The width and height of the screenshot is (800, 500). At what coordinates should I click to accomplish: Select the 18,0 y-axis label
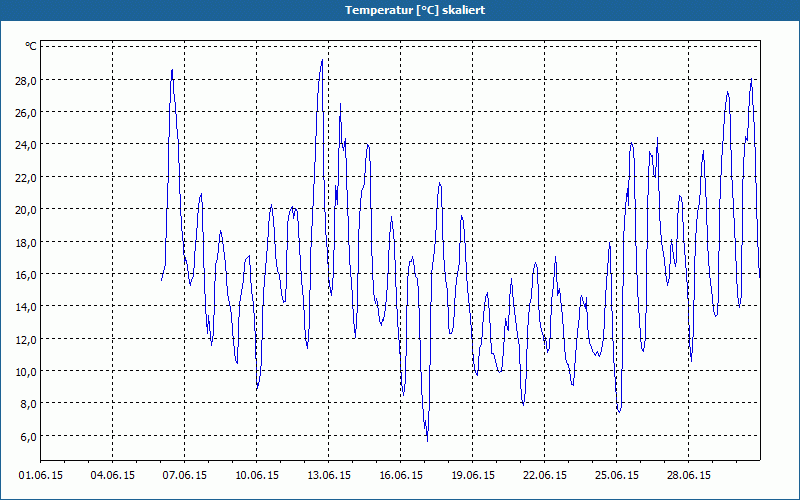pos(26,242)
